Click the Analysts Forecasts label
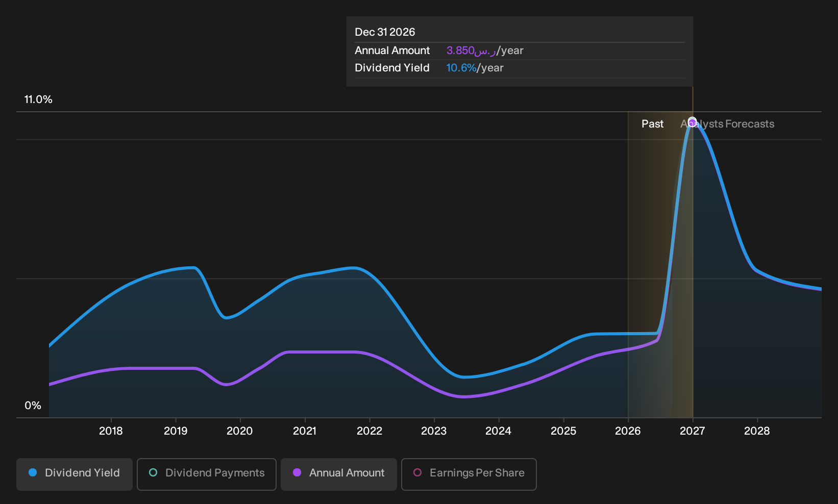 [727, 124]
